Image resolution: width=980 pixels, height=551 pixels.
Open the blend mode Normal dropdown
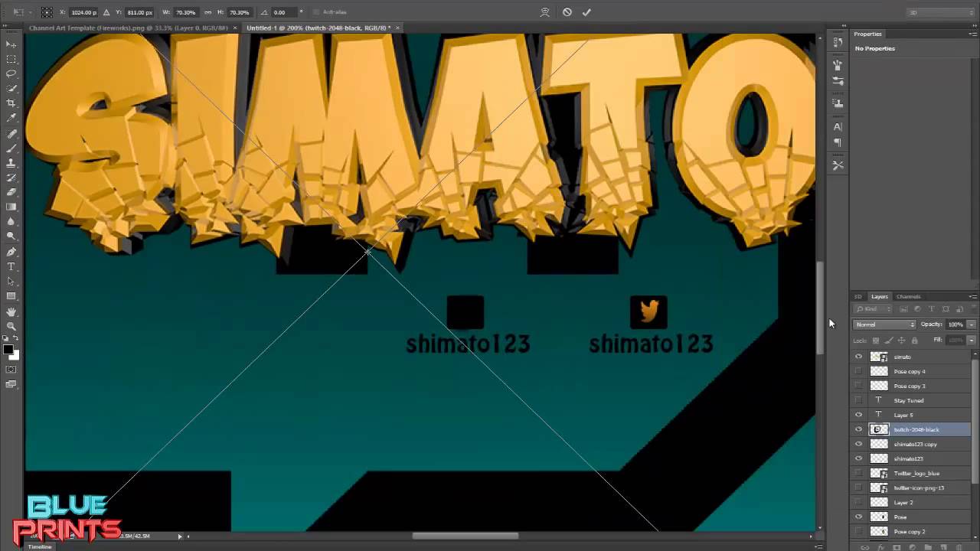(884, 324)
